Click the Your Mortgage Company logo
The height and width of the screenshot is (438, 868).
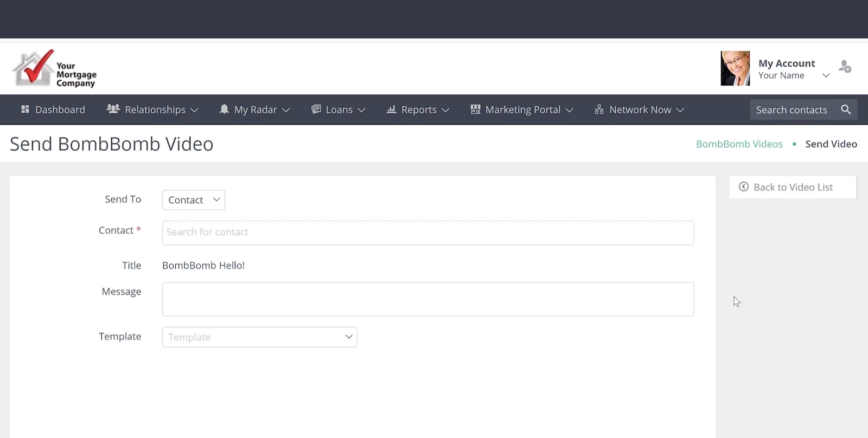coord(54,69)
